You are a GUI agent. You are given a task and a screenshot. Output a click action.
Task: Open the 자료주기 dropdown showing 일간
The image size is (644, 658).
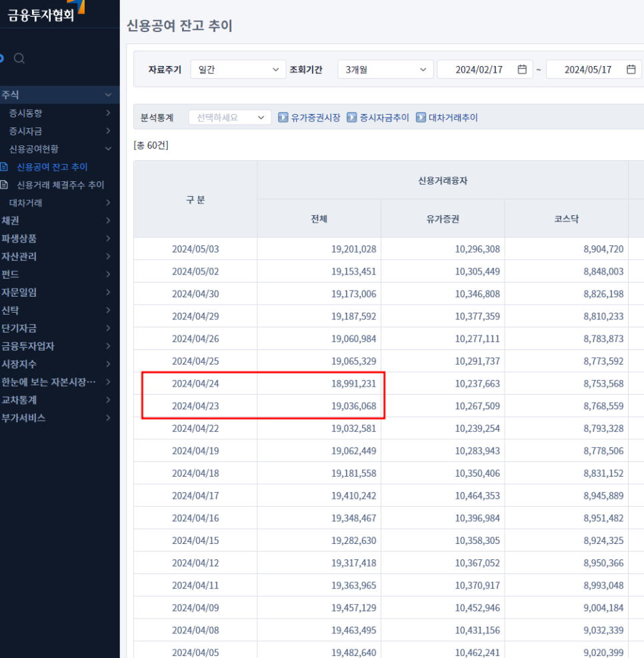pyautogui.click(x=238, y=69)
